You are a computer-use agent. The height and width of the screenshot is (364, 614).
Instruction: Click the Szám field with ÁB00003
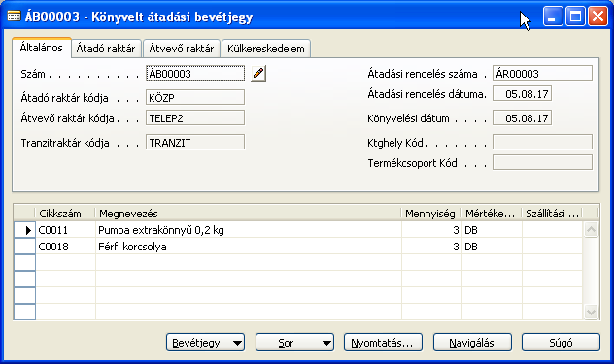[x=195, y=73]
